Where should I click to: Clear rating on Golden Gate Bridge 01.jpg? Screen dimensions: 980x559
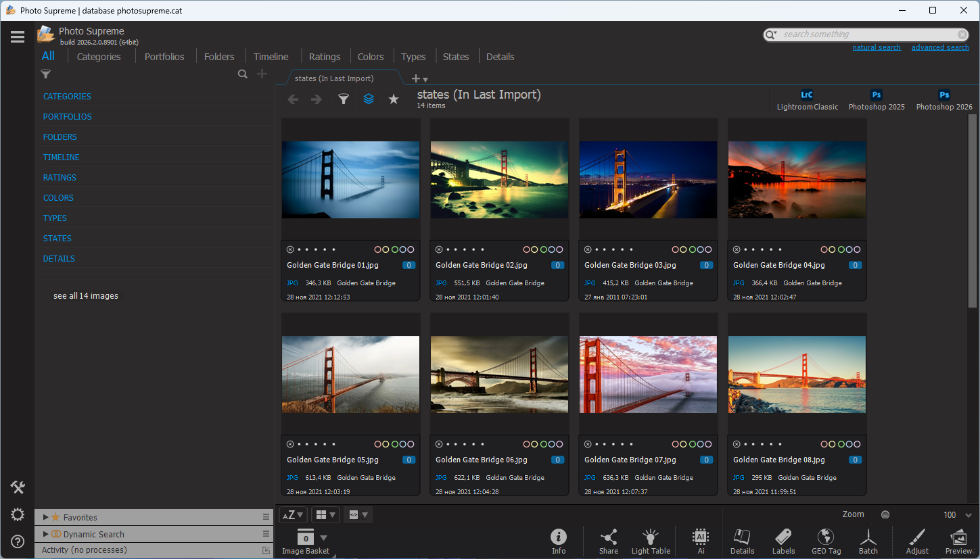pos(290,249)
